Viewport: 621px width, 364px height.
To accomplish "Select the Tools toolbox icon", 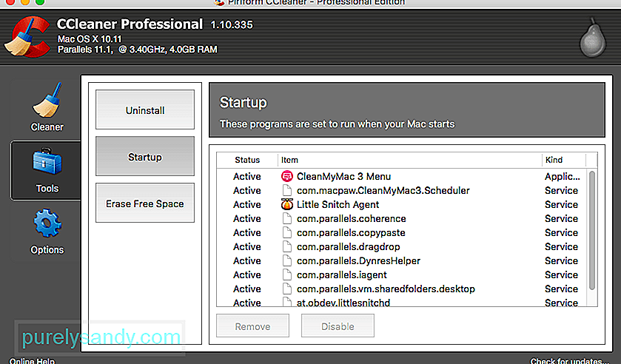I will [x=47, y=162].
